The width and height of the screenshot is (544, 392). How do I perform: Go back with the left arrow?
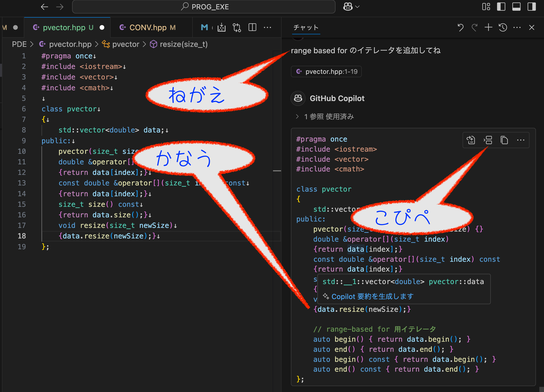pos(44,7)
